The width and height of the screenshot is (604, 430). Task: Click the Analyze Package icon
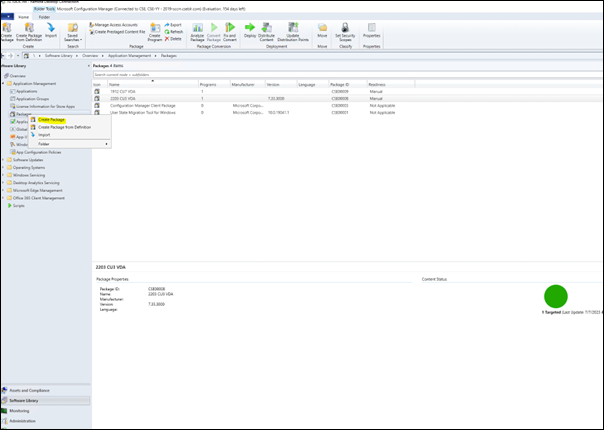click(196, 29)
